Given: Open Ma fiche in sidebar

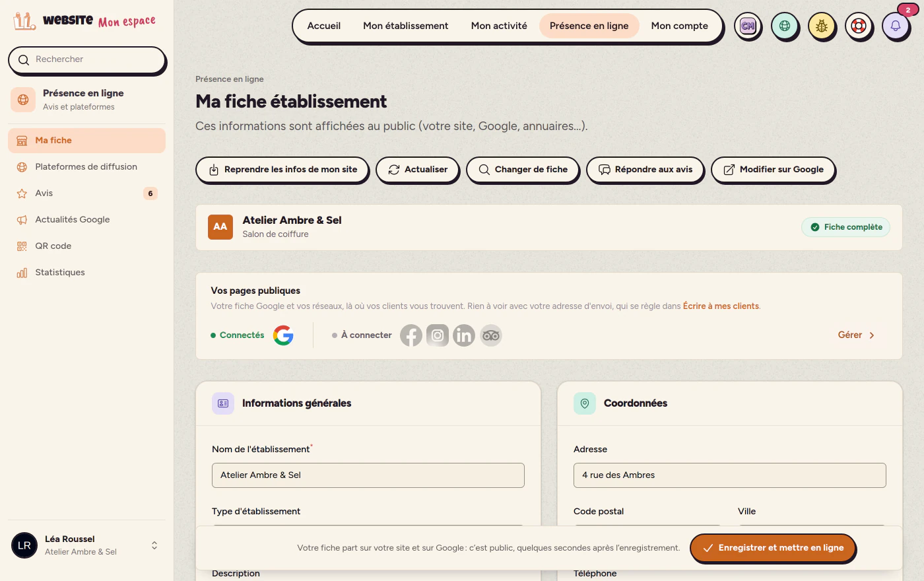Looking at the screenshot, I should point(86,141).
